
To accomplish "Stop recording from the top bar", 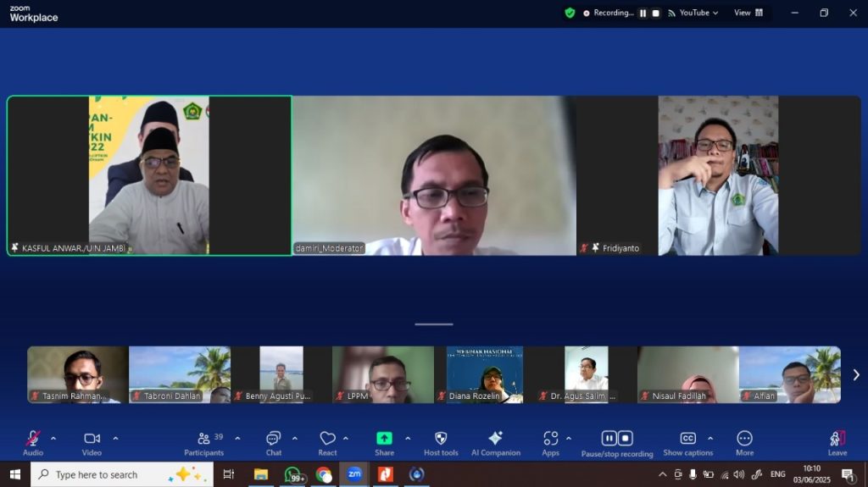I will (x=655, y=13).
